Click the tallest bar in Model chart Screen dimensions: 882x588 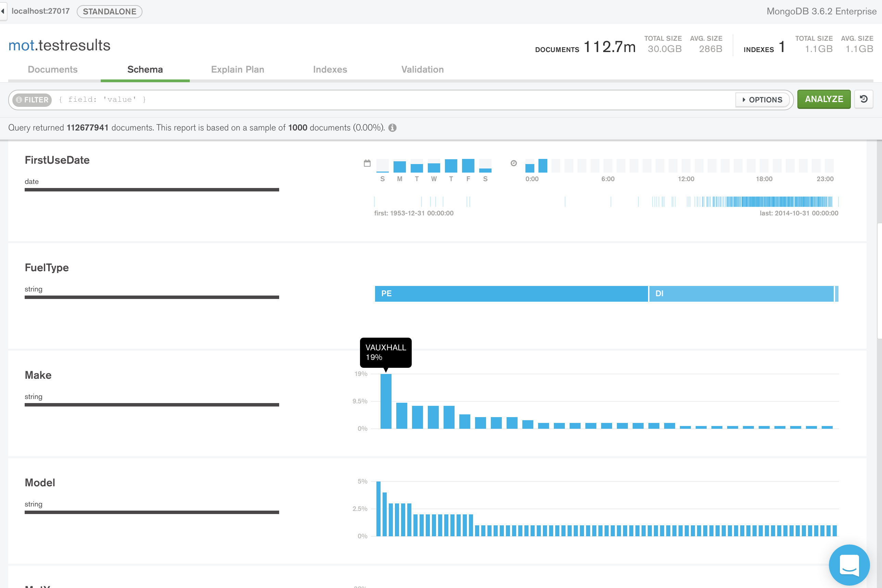[x=378, y=509]
